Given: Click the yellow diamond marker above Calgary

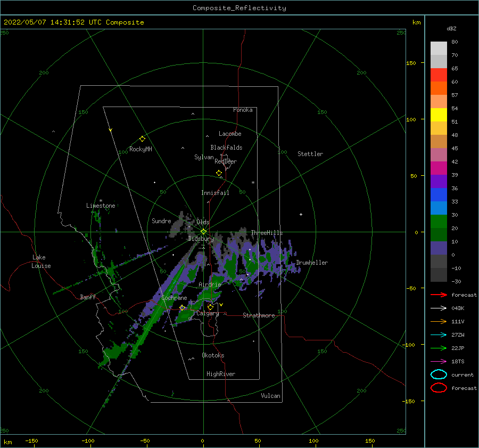Looking at the screenshot, I should 210,307.
